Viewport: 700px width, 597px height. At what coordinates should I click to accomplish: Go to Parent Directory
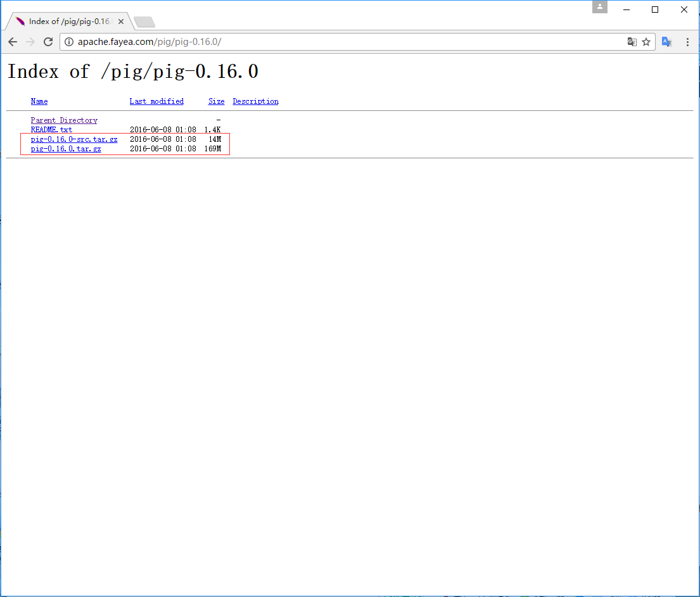click(x=64, y=120)
